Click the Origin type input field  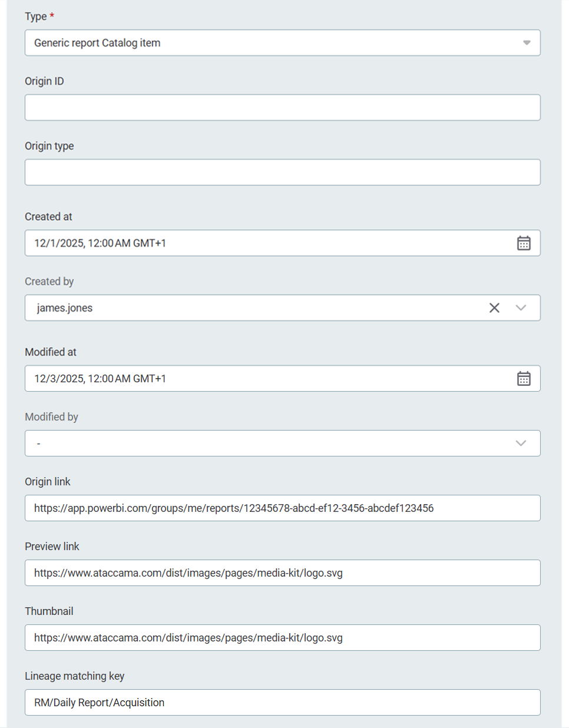pos(282,173)
